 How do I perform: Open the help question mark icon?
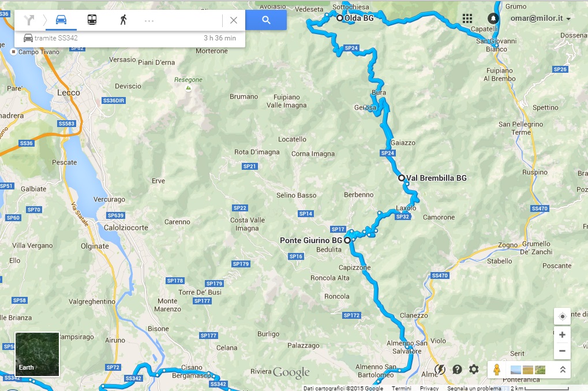[x=457, y=369]
